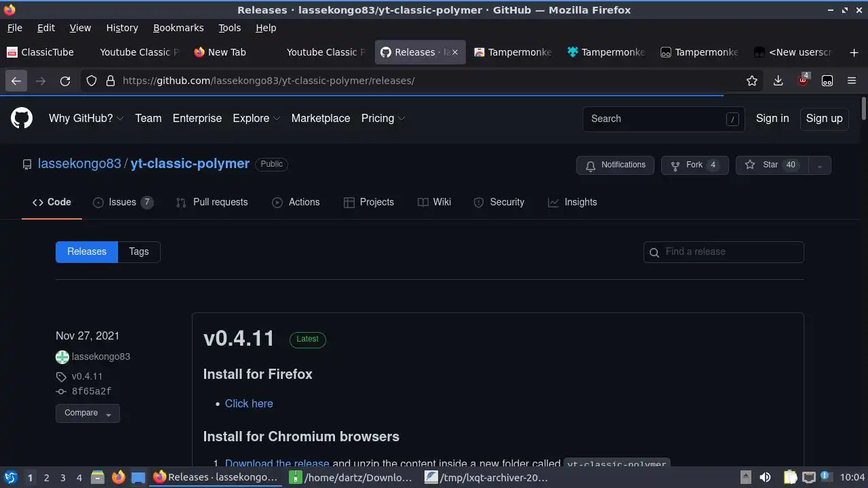Click the lassekongo83 avatar image

pyautogui.click(x=62, y=357)
